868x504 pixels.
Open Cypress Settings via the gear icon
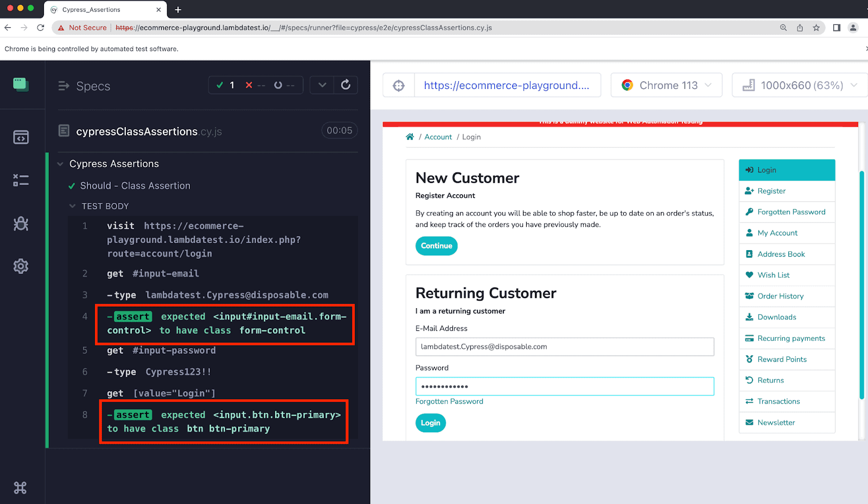click(x=21, y=266)
